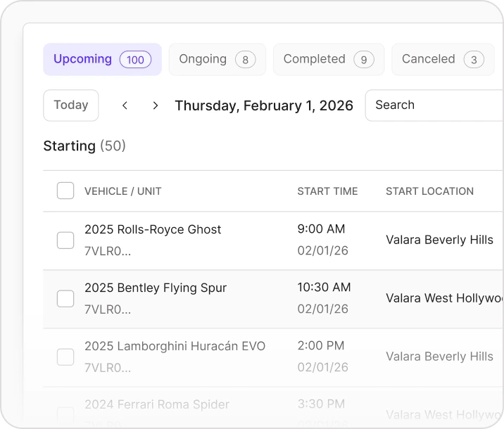Select the 2025 Rolls-Royce Ghost vehicle name

(153, 229)
